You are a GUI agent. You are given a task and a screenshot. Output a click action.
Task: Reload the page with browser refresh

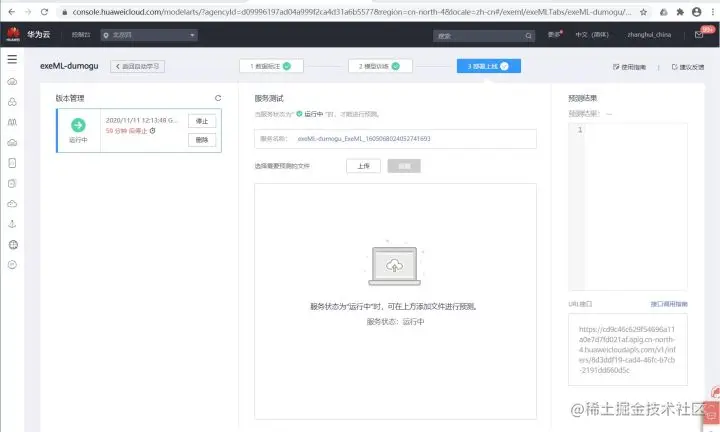(x=44, y=12)
